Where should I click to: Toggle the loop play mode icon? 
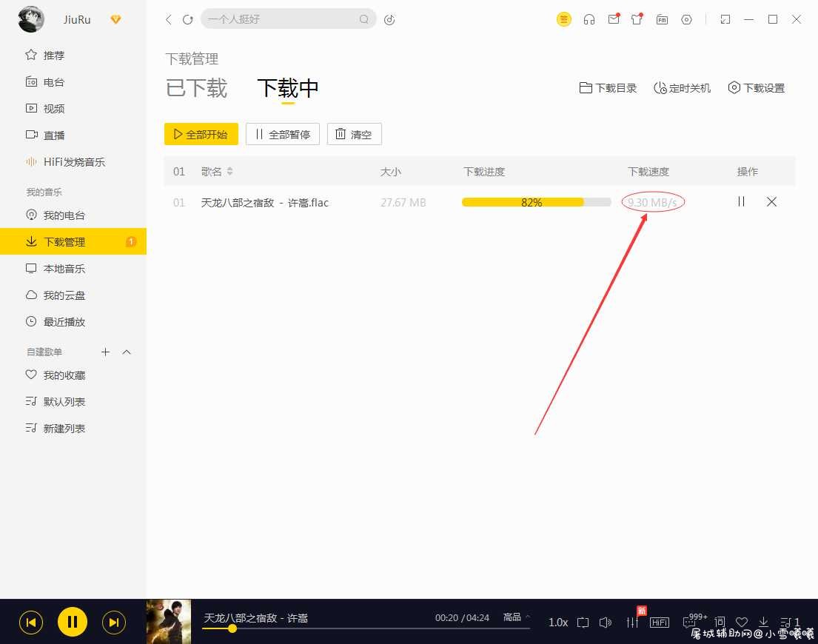click(583, 622)
